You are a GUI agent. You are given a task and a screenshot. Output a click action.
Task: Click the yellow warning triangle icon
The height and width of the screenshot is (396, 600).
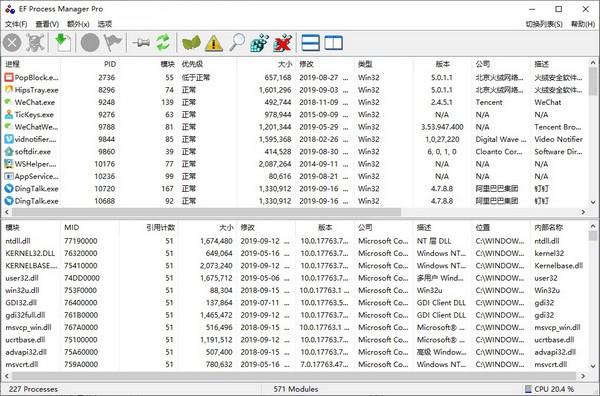(214, 42)
